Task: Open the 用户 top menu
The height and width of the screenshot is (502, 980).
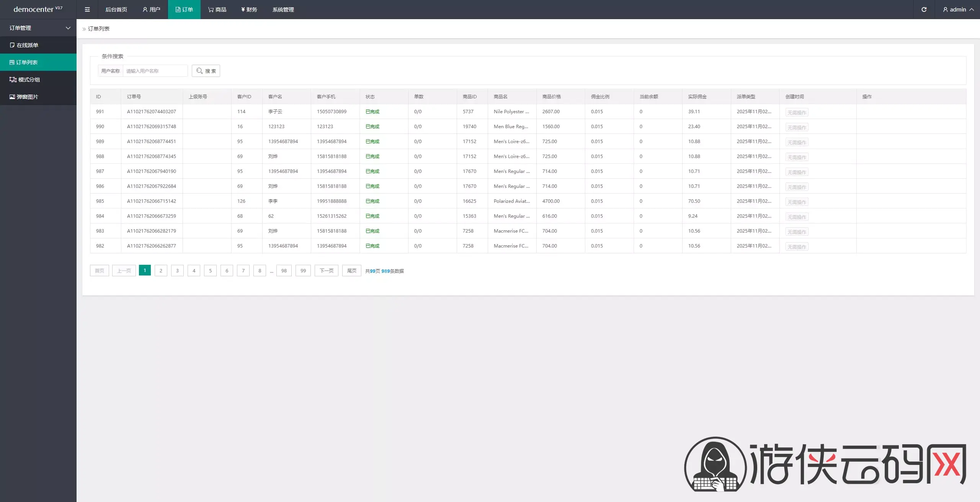Action: pos(151,10)
